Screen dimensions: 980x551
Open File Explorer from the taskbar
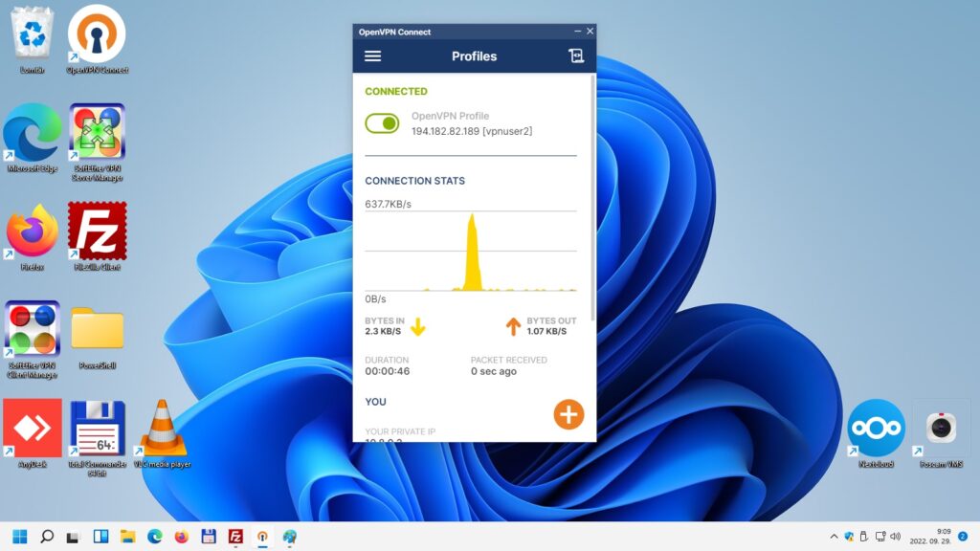pos(127,537)
